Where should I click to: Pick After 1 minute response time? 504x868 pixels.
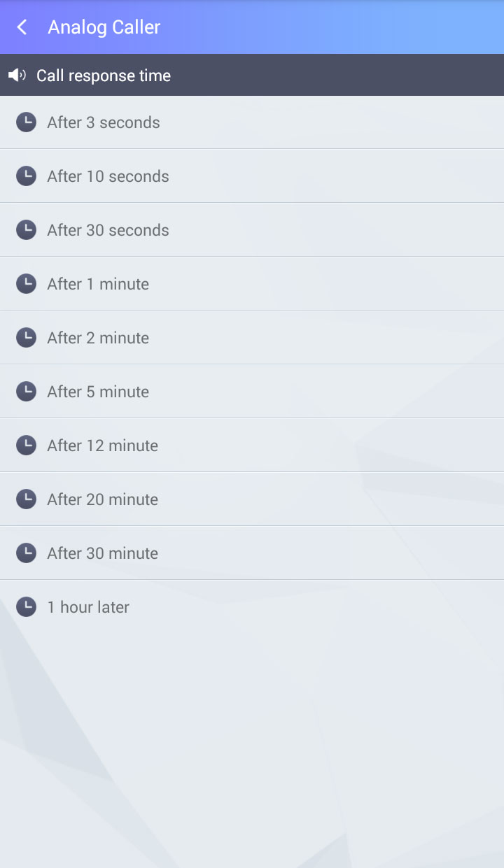[x=98, y=284]
